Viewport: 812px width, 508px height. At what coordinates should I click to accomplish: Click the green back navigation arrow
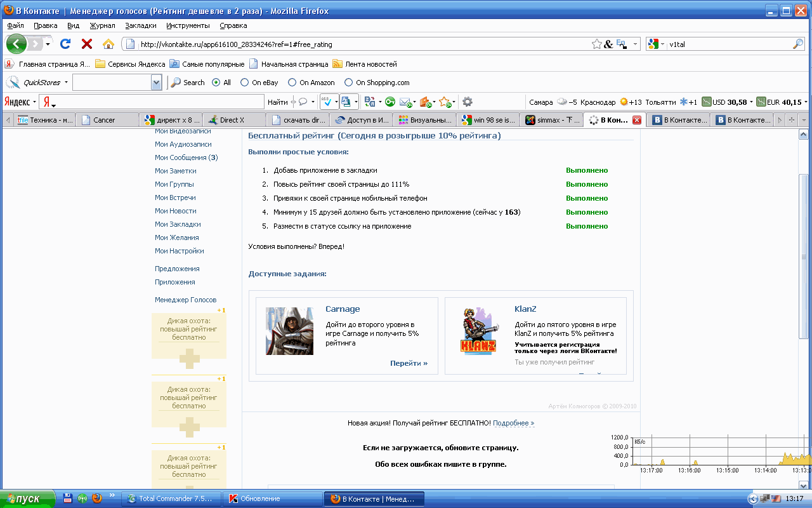[x=16, y=44]
